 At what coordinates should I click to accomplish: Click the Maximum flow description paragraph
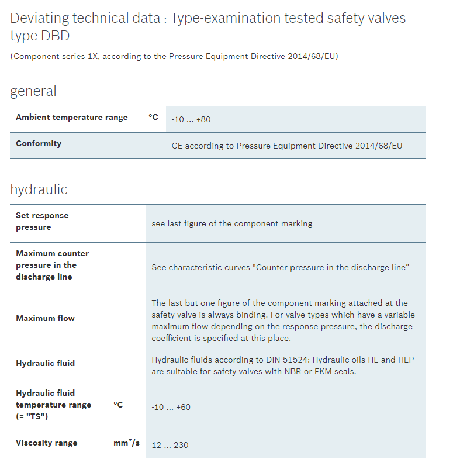click(x=283, y=320)
